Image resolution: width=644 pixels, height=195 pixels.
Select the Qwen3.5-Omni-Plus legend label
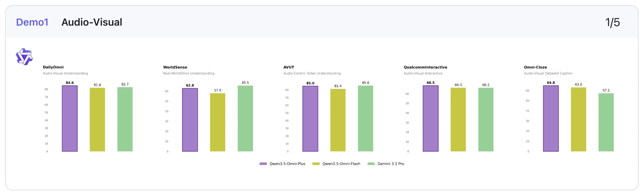(287, 164)
